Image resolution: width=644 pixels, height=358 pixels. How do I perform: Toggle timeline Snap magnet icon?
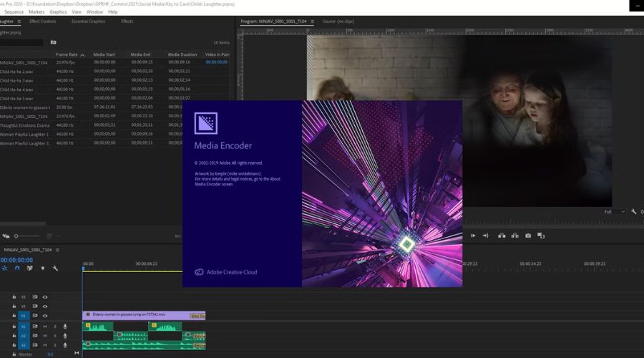[17, 268]
